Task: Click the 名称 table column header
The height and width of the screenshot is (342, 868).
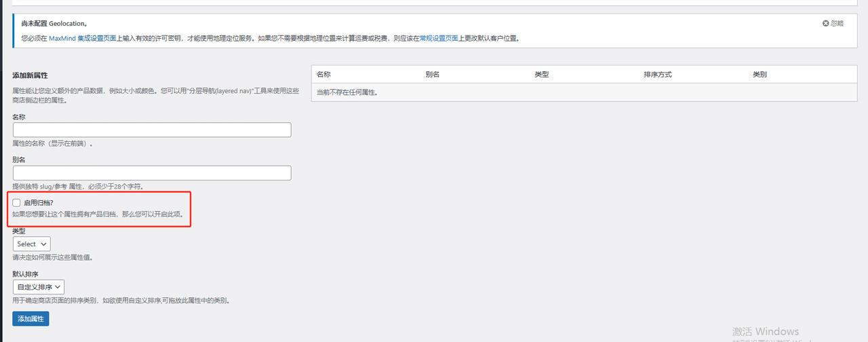Action: 323,74
